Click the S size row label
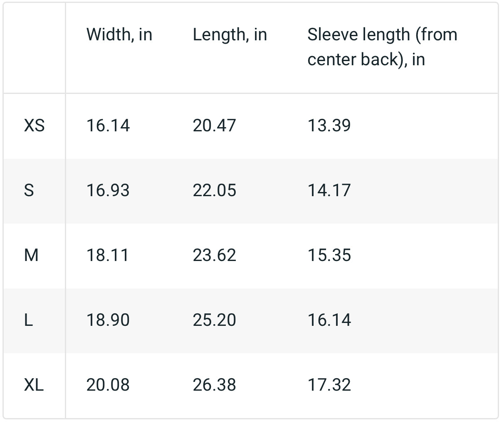 coord(29,190)
